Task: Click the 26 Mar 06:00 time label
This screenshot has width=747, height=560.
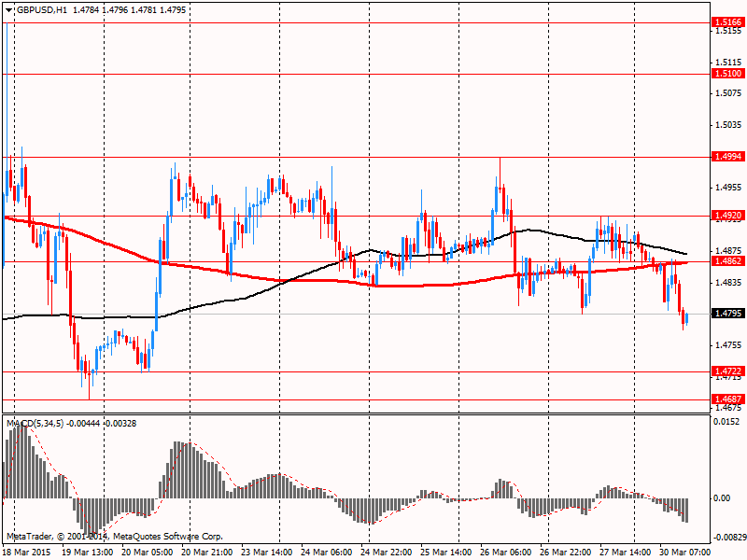Action: click(x=505, y=553)
